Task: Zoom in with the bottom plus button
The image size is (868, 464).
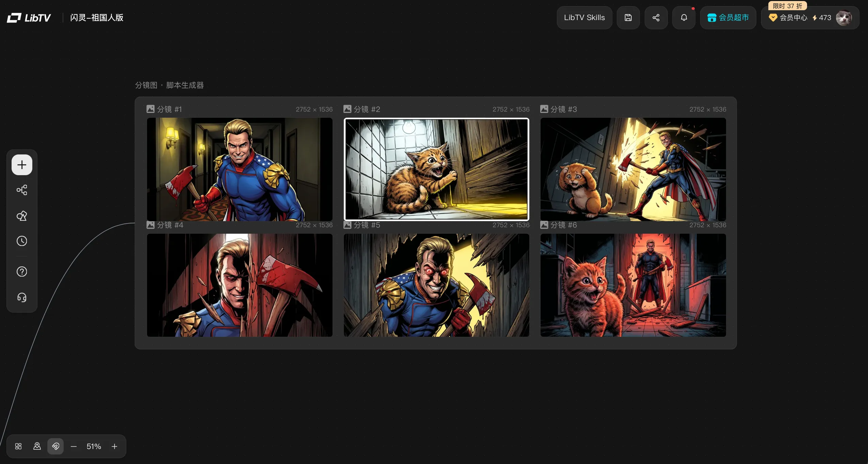Action: pos(114,446)
